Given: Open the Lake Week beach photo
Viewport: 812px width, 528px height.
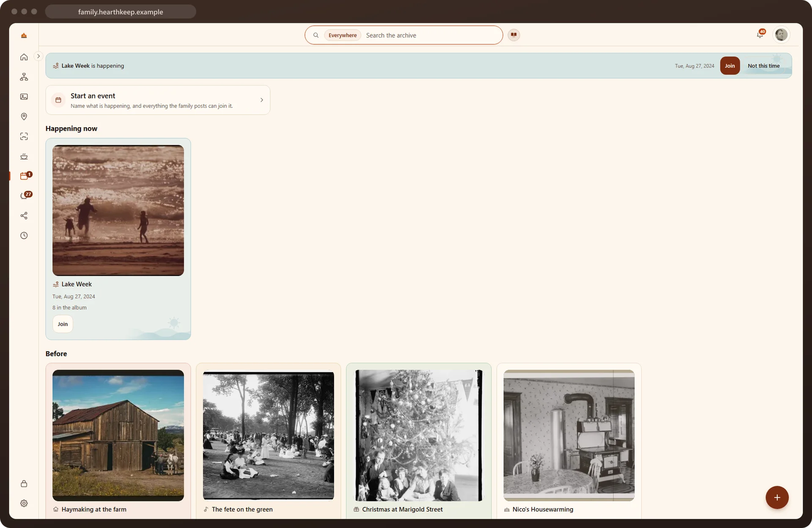Looking at the screenshot, I should [x=118, y=211].
